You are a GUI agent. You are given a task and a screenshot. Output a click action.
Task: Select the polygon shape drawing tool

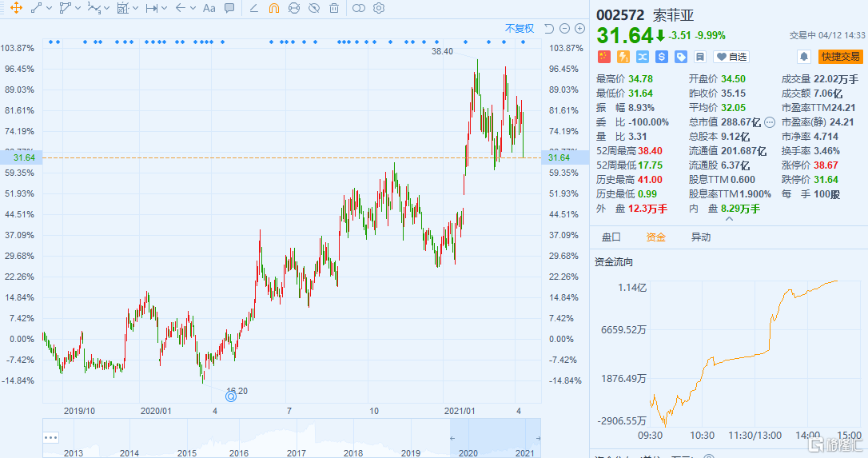[x=66, y=8]
